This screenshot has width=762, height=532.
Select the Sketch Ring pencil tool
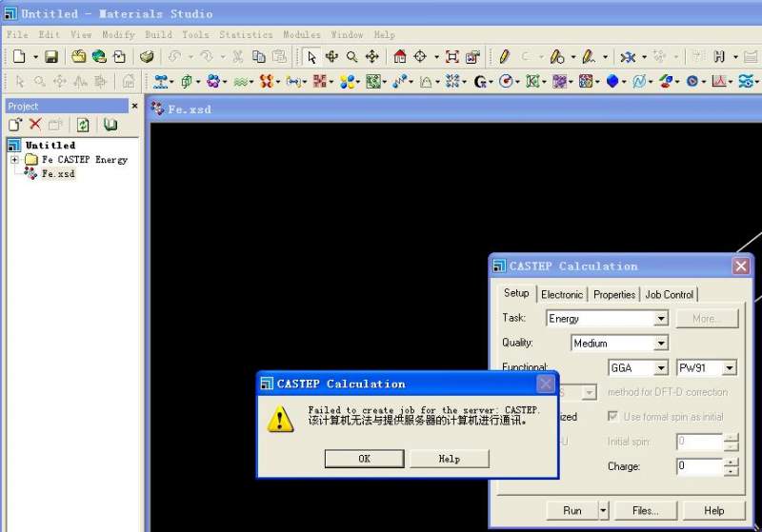(556, 57)
